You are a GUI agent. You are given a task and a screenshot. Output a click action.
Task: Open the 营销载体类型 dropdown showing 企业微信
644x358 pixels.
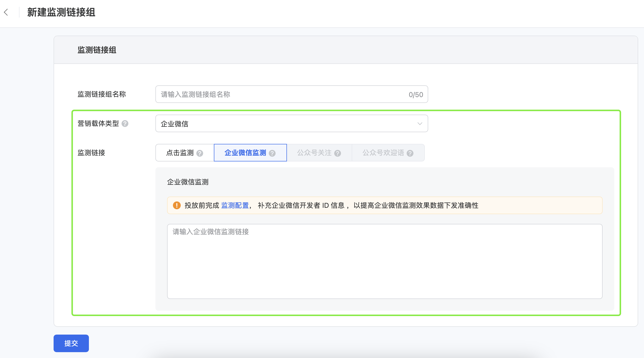click(x=292, y=123)
